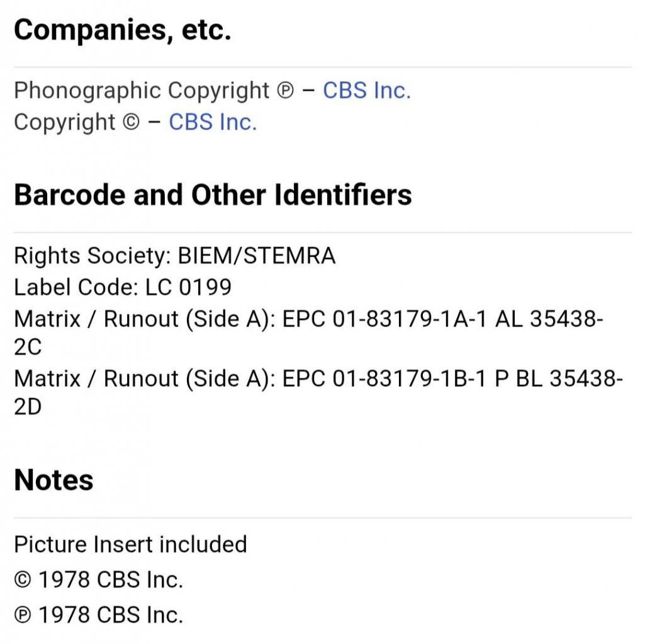The height and width of the screenshot is (644, 645).
Task: Click the Picture Insert included note
Action: [130, 544]
